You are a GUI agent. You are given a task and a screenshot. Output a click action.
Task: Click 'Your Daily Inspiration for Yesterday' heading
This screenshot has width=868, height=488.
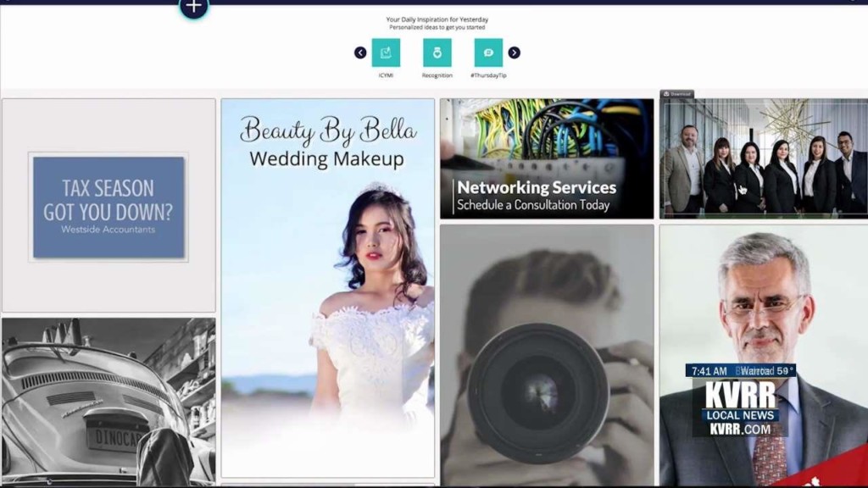point(437,19)
